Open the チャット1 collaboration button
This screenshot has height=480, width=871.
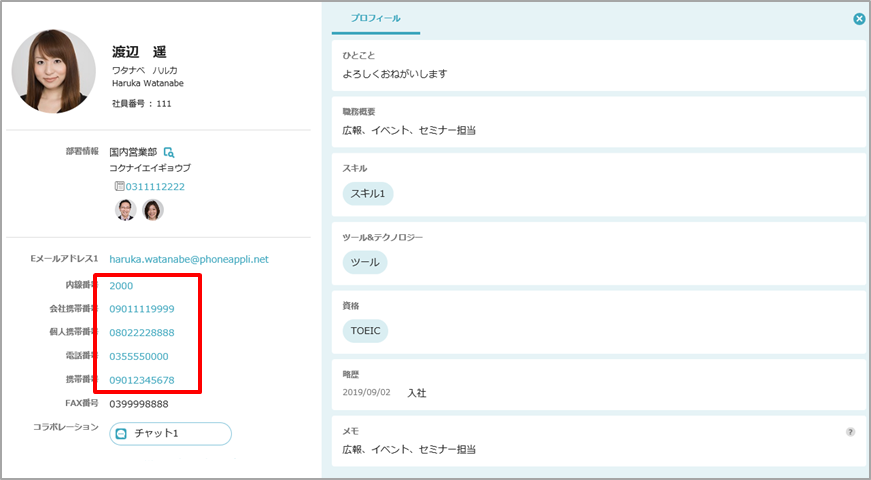171,434
